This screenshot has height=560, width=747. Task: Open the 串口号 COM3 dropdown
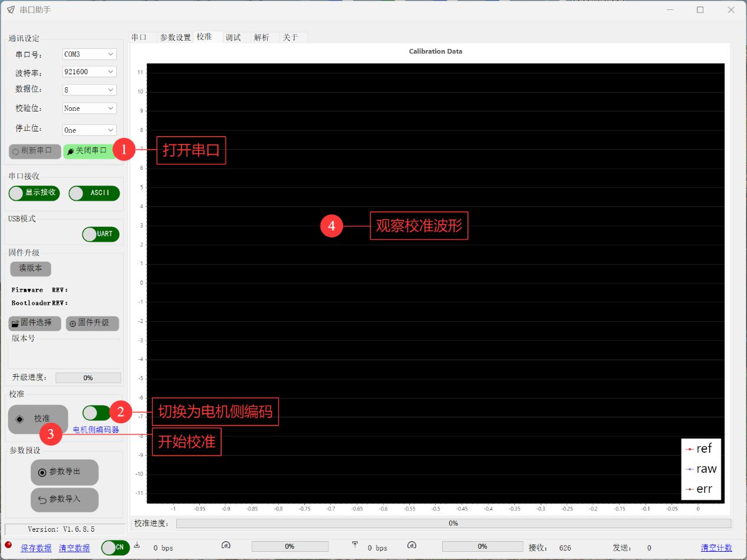(x=90, y=54)
